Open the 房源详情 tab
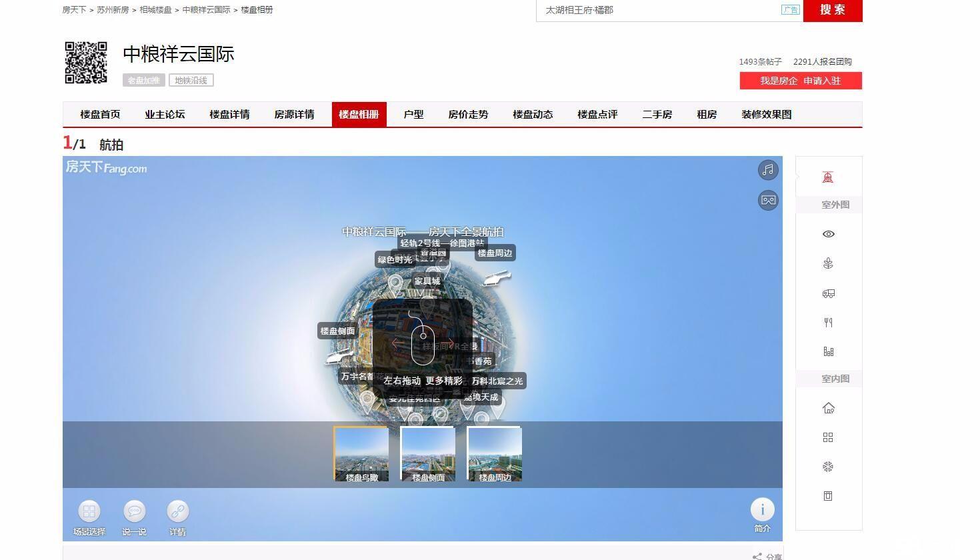Image resolution: width=980 pixels, height=560 pixels. [294, 114]
